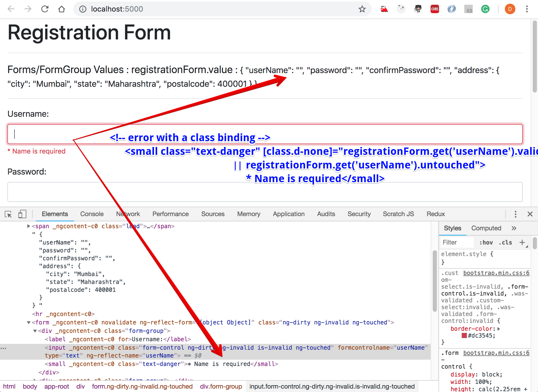Toggle the device toolbar icon

click(22, 214)
